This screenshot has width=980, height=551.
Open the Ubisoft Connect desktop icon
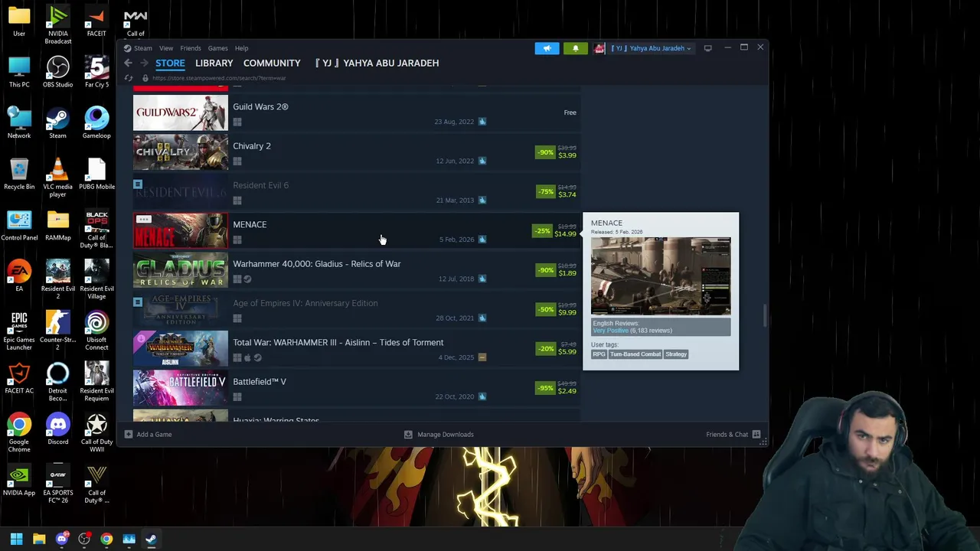[96, 331]
